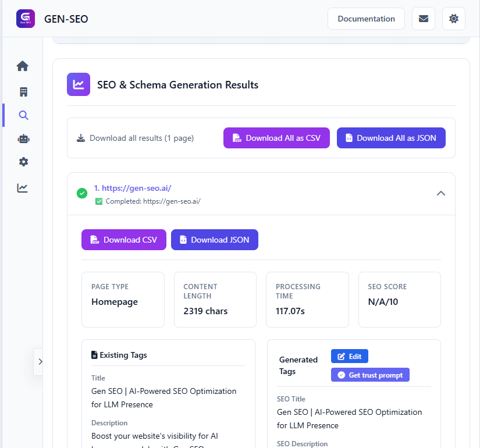Image resolution: width=480 pixels, height=448 pixels.
Task: Open the building/company icon in sidebar
Action: (22, 91)
